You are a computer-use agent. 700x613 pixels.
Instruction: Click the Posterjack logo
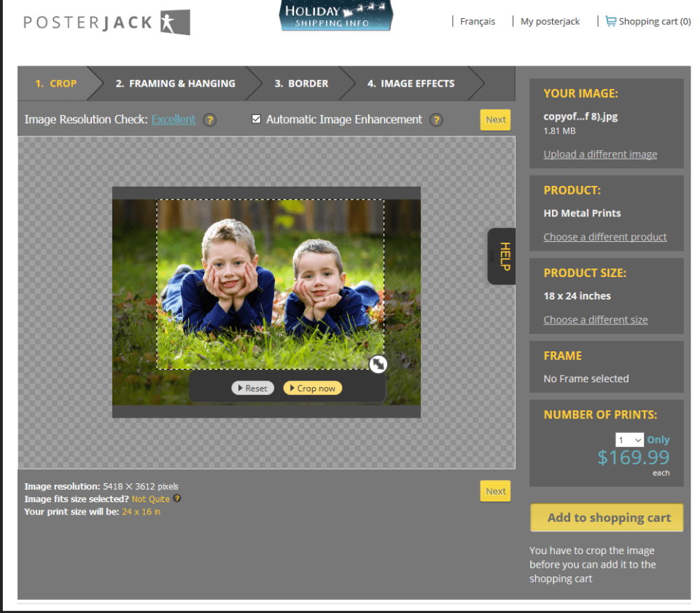click(106, 22)
